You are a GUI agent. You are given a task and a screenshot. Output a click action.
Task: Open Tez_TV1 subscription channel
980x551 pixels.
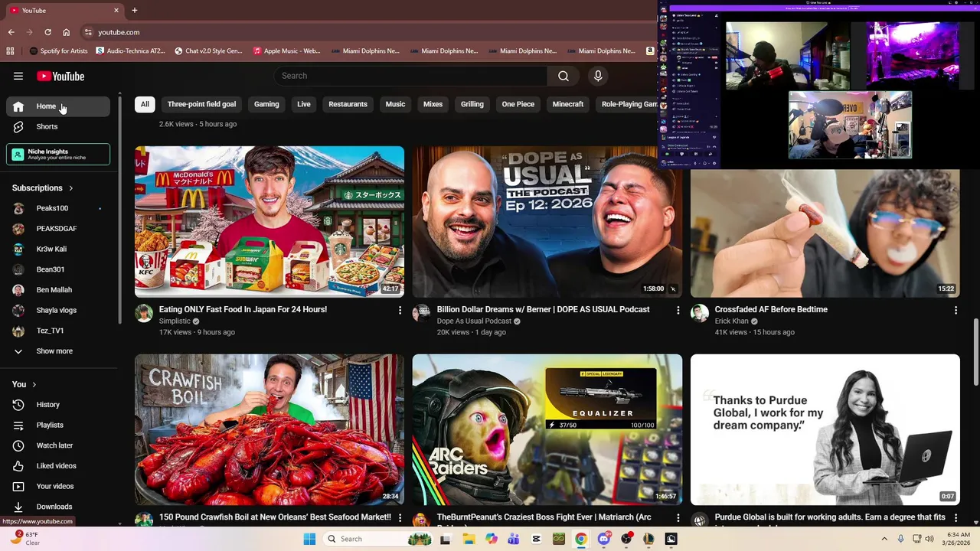(58, 331)
